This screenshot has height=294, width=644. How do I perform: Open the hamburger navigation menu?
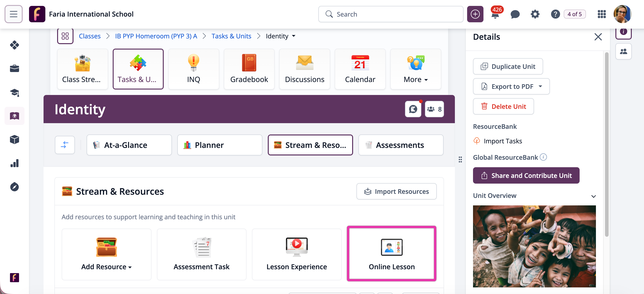coord(14,14)
